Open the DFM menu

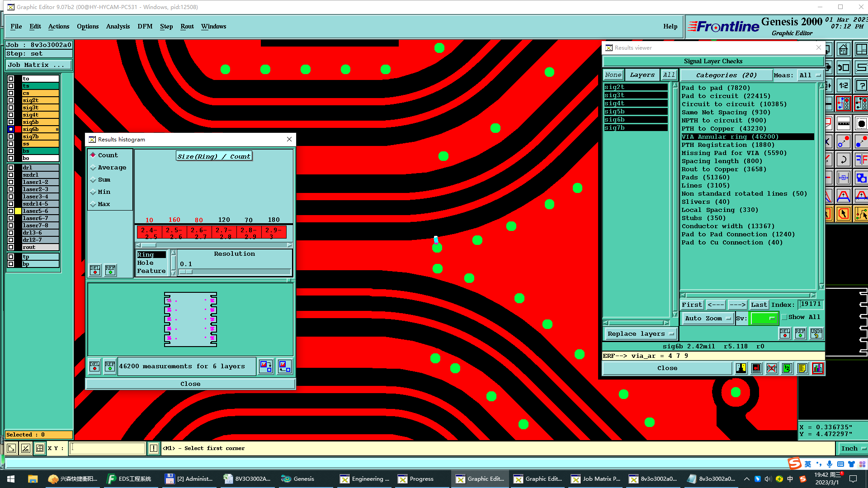(145, 26)
